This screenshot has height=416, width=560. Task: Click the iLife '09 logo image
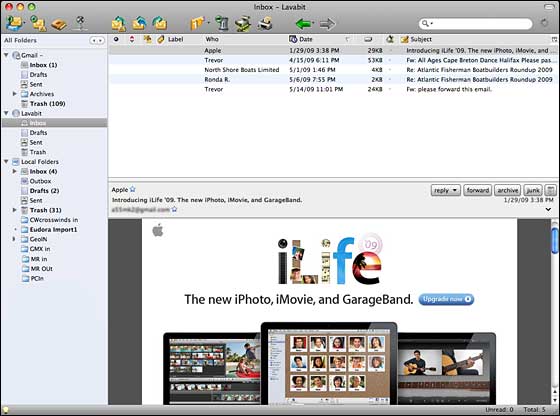pos(330,259)
